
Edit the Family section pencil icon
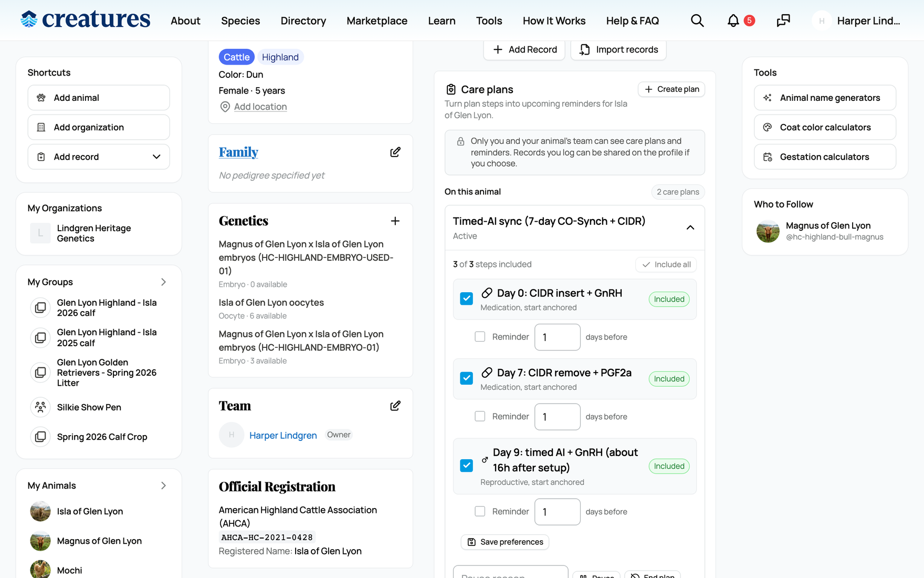pos(395,152)
